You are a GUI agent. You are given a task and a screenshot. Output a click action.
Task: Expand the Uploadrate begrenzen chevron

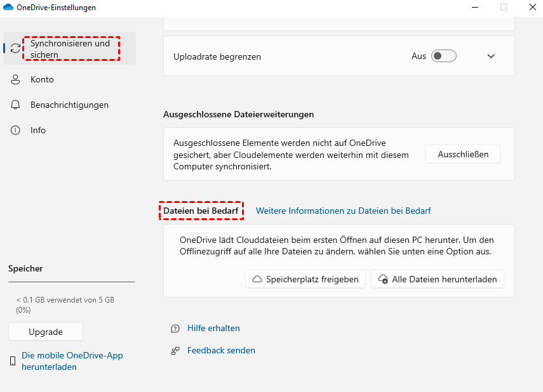tap(490, 56)
